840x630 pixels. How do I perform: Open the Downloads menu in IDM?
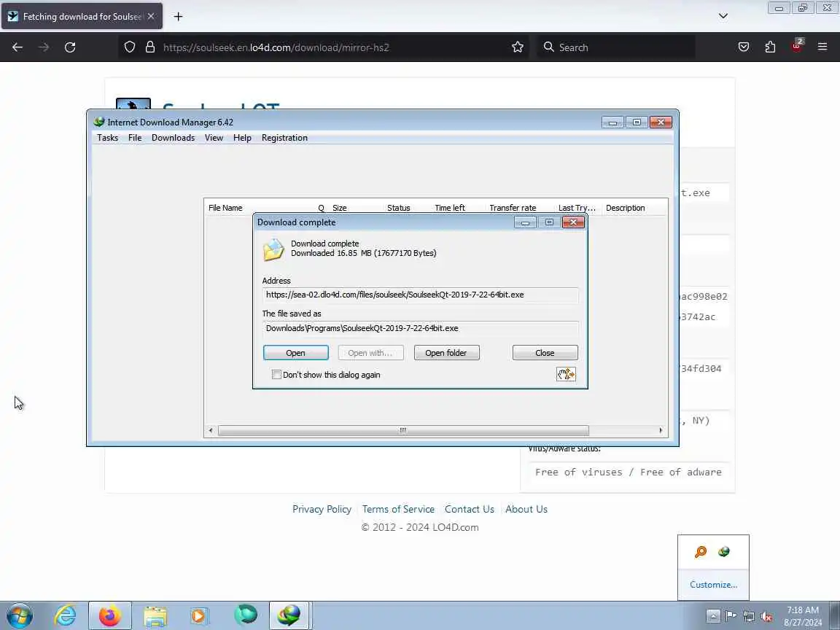pos(173,138)
